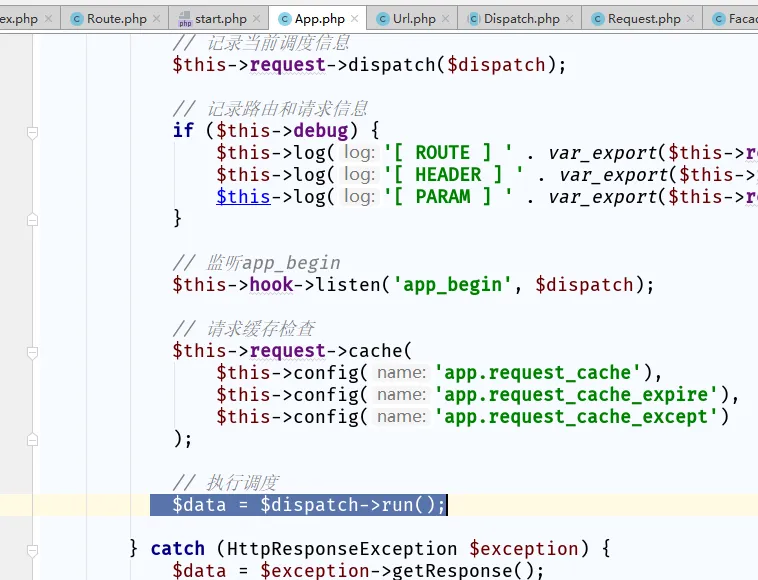The height and width of the screenshot is (580, 758).
Task: Close the start.php editor tab
Action: (x=256, y=19)
